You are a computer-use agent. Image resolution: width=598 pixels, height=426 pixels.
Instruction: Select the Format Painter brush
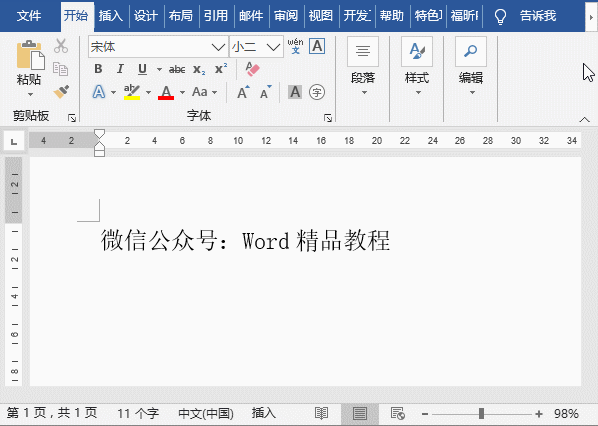pos(61,92)
